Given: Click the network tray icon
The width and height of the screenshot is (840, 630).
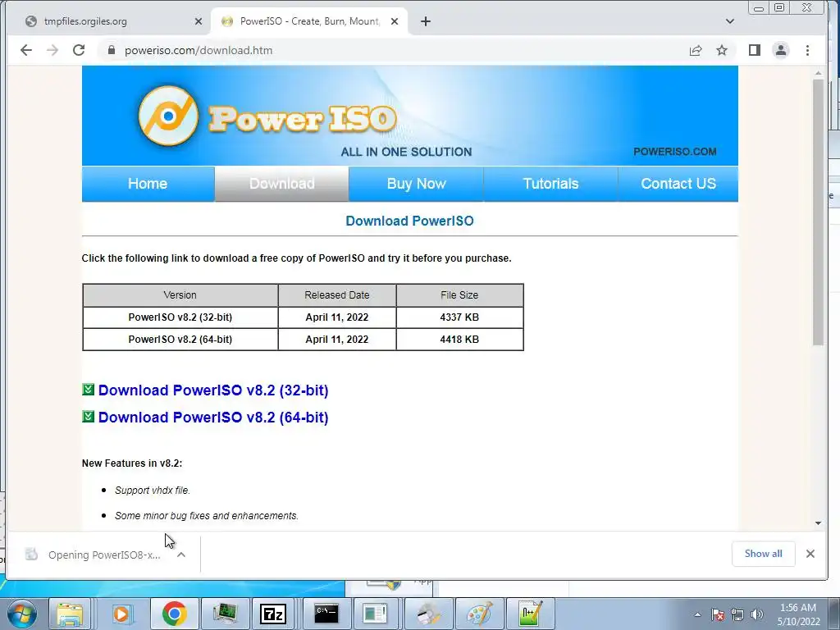Looking at the screenshot, I should point(737,614).
